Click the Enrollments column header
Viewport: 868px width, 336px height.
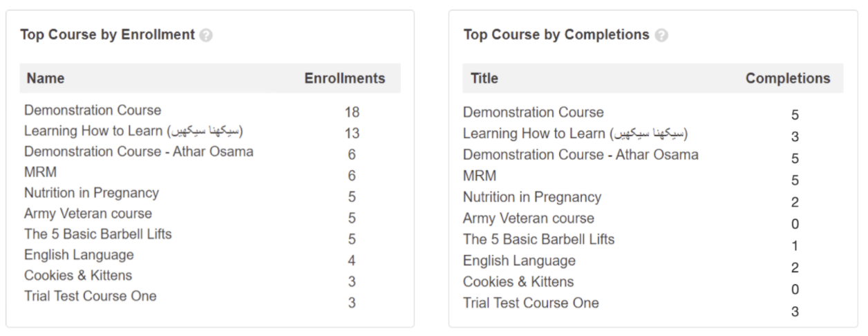345,79
